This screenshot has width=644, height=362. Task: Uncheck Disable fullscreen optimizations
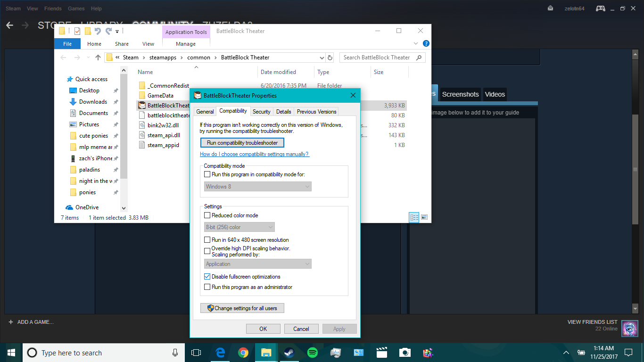point(207,277)
